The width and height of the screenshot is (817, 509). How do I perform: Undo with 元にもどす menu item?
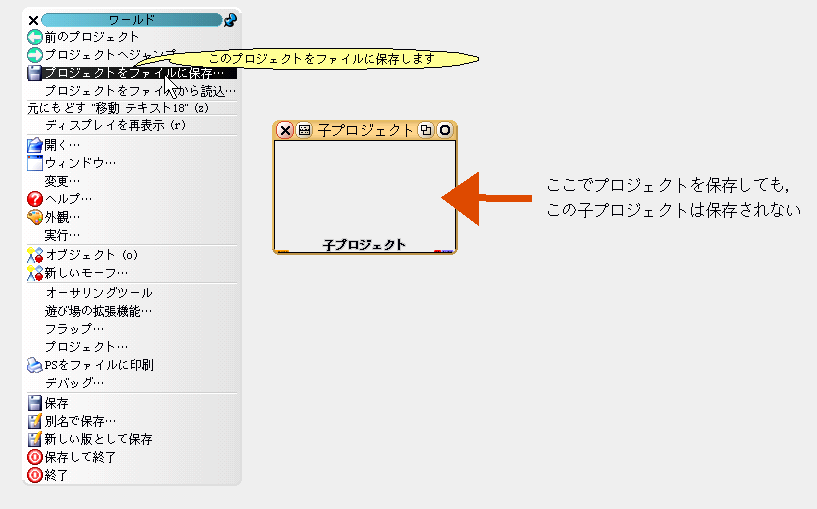(x=118, y=107)
